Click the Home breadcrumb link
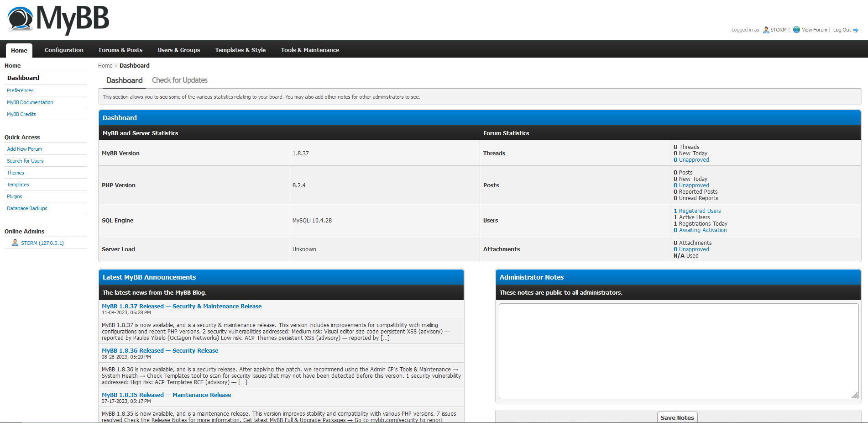This screenshot has height=423, width=868. [x=105, y=66]
